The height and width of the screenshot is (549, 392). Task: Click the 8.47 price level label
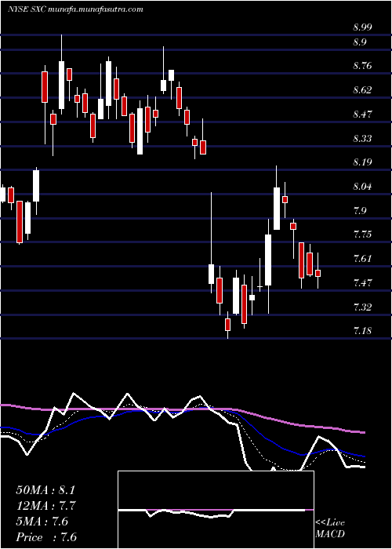[x=362, y=115]
